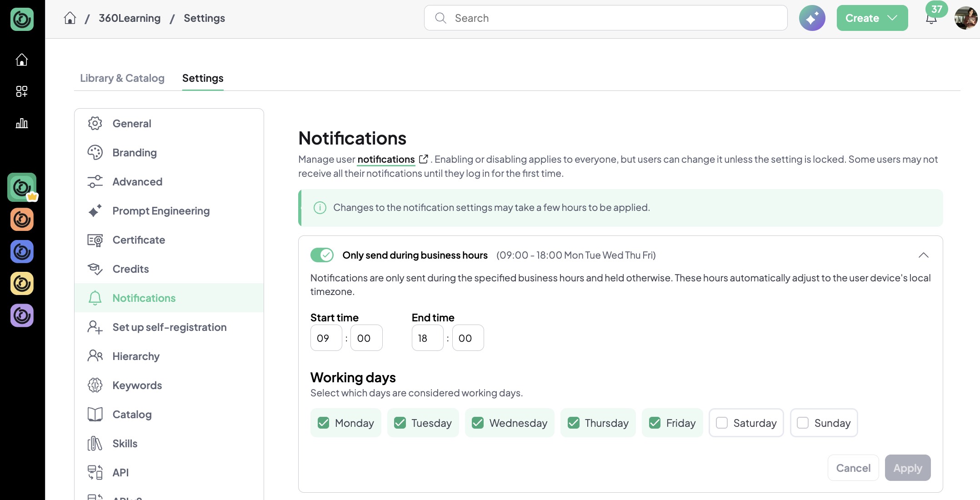Switch to the yellow workspace logo
This screenshot has width=980, height=500.
(x=22, y=284)
